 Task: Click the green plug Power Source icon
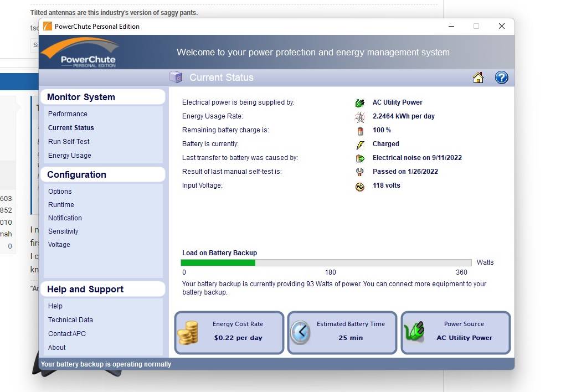point(415,332)
